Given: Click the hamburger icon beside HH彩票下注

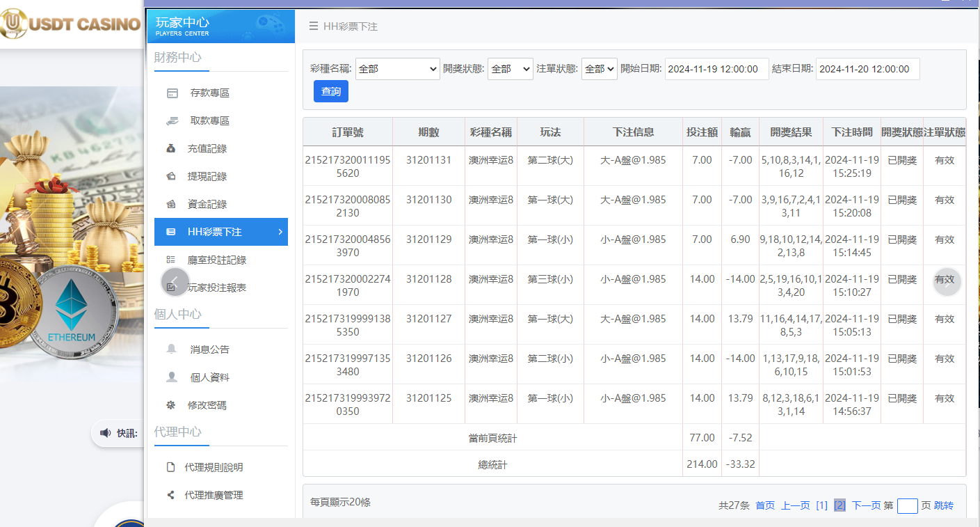Looking at the screenshot, I should 313,26.
